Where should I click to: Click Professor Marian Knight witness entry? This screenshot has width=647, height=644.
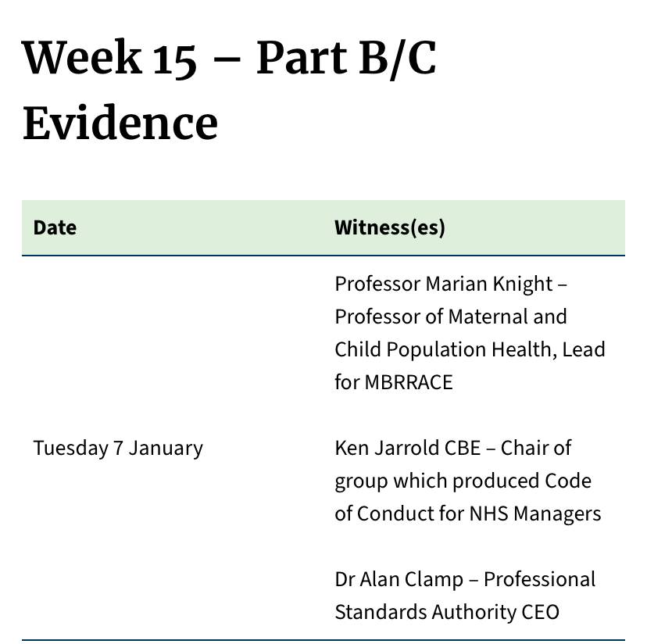(470, 333)
